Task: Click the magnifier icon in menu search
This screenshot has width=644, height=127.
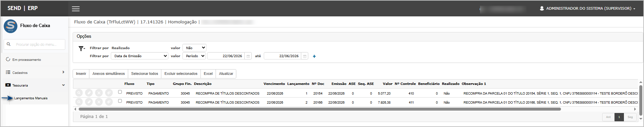Action: pos(9,44)
